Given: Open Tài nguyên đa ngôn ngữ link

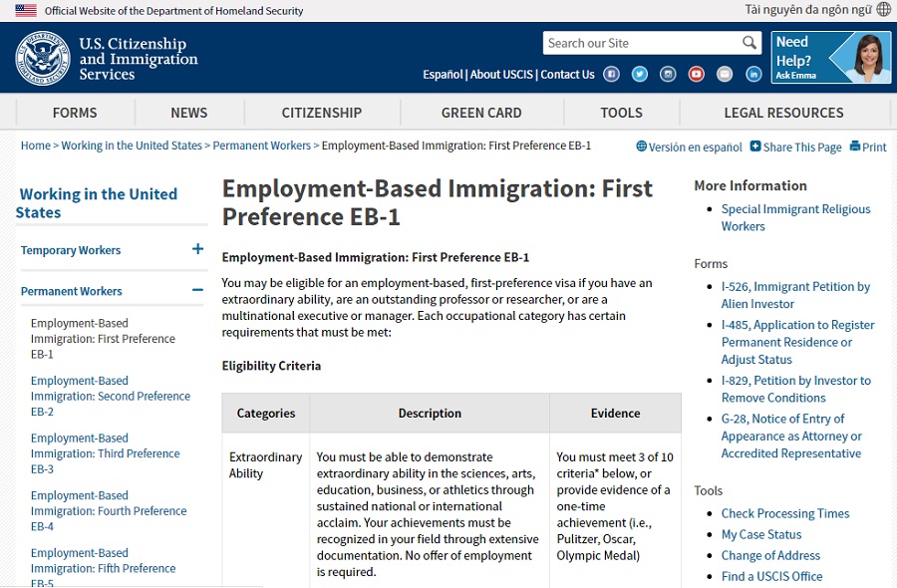Looking at the screenshot, I should [x=808, y=10].
